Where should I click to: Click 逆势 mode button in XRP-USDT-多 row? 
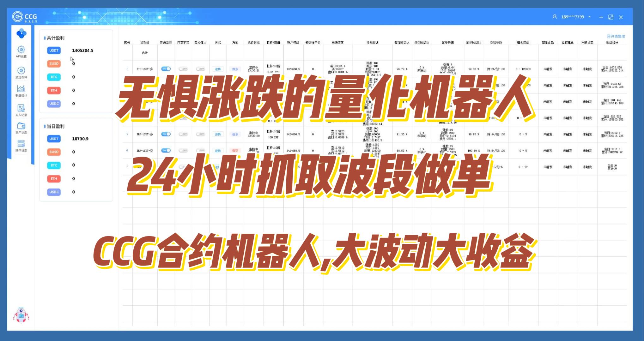(x=218, y=134)
